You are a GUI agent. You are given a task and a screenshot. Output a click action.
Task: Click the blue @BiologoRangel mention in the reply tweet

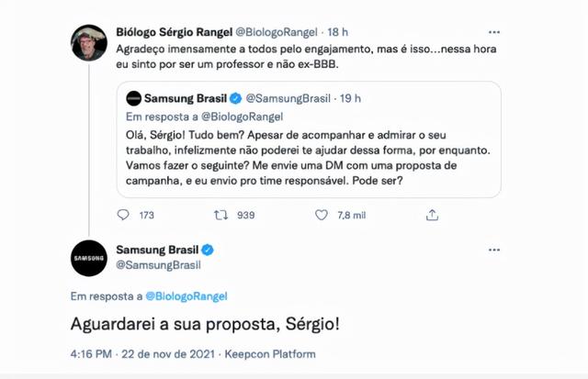click(185, 296)
